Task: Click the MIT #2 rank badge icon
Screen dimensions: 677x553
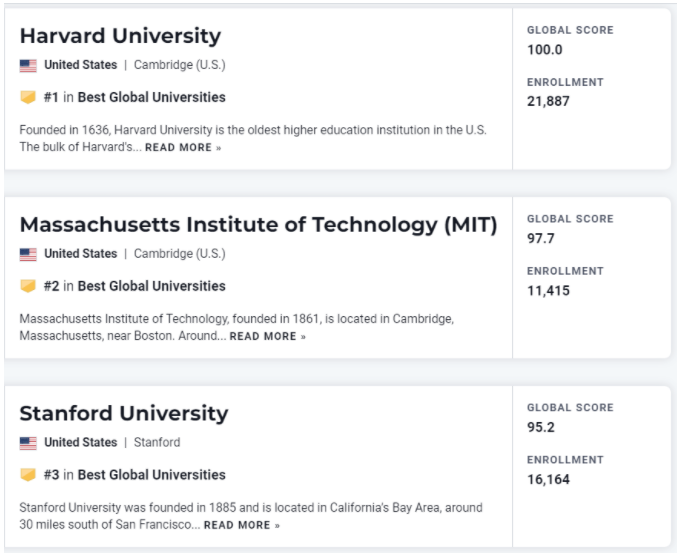Action: coord(28,287)
